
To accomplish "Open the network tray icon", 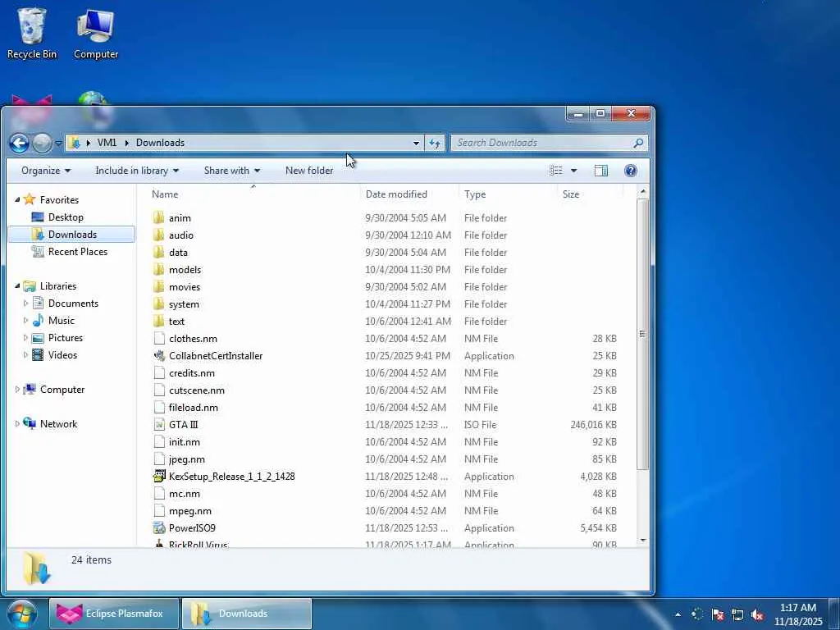I will coord(737,614).
